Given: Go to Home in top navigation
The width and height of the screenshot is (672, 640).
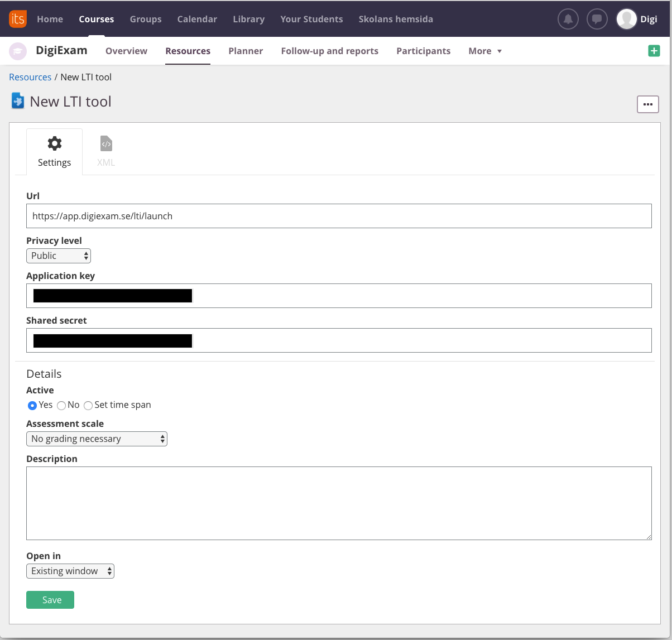Looking at the screenshot, I should point(50,19).
